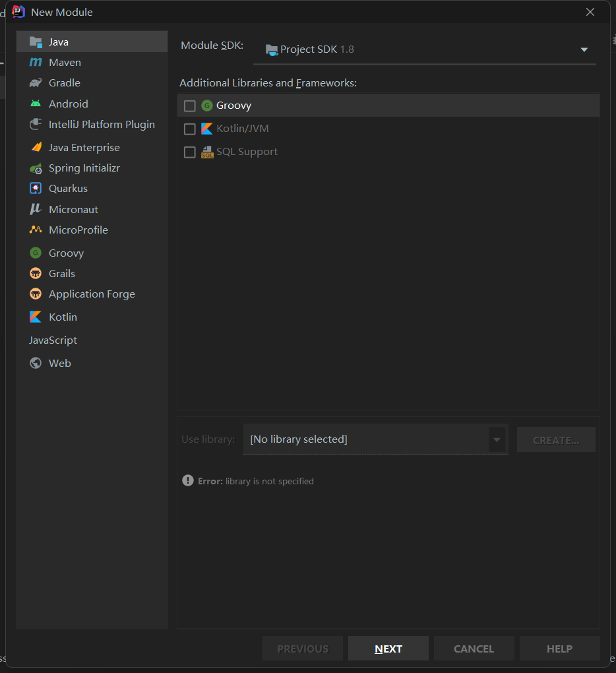The image size is (616, 673).
Task: Select IntelliJ Platform Plugin entry
Action: coord(102,125)
